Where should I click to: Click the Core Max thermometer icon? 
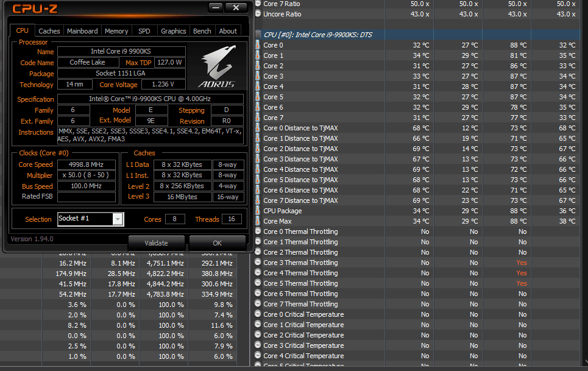pos(258,221)
